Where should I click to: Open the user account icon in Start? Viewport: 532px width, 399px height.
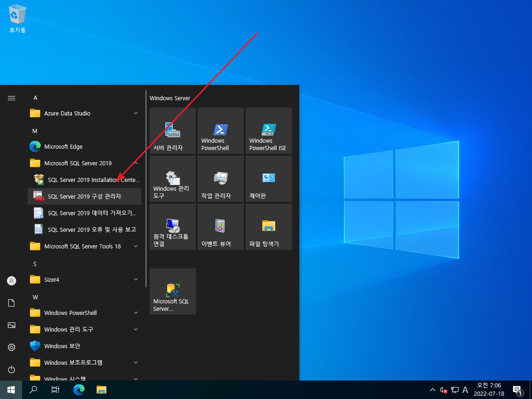pos(12,281)
